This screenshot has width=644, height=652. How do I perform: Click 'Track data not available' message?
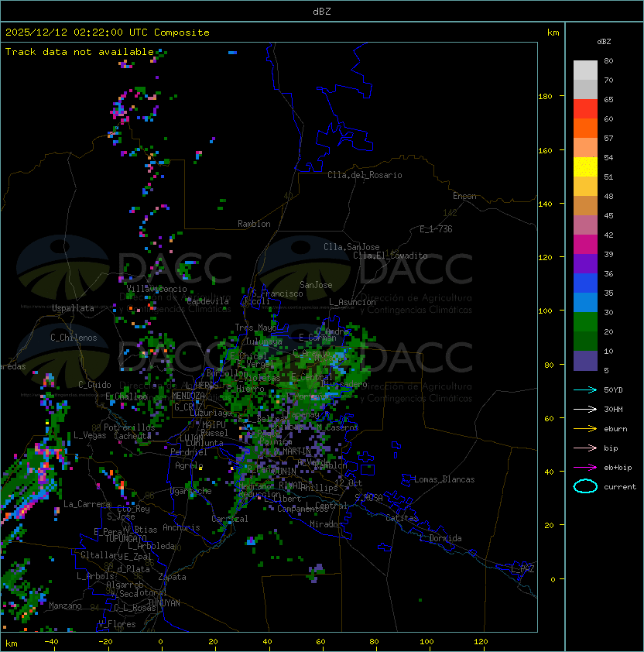(x=80, y=52)
